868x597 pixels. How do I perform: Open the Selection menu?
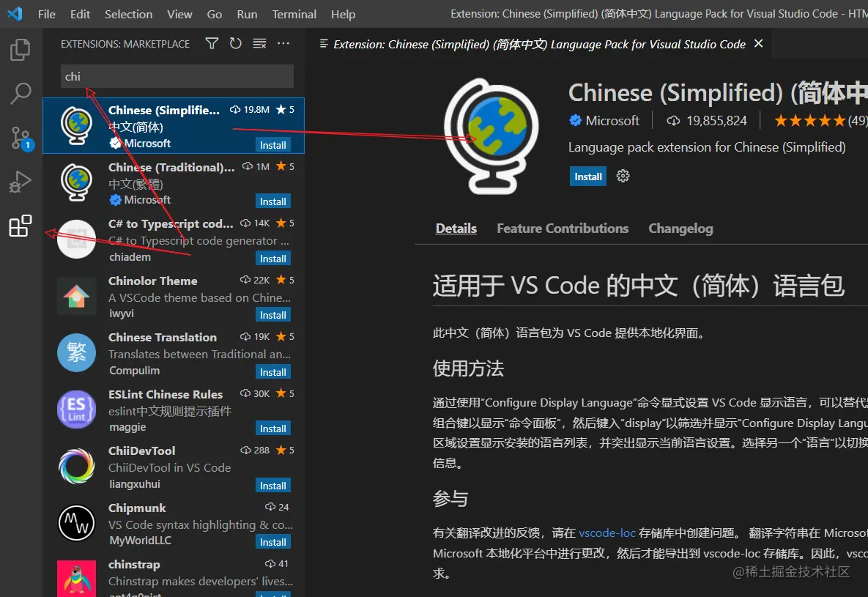tap(128, 14)
